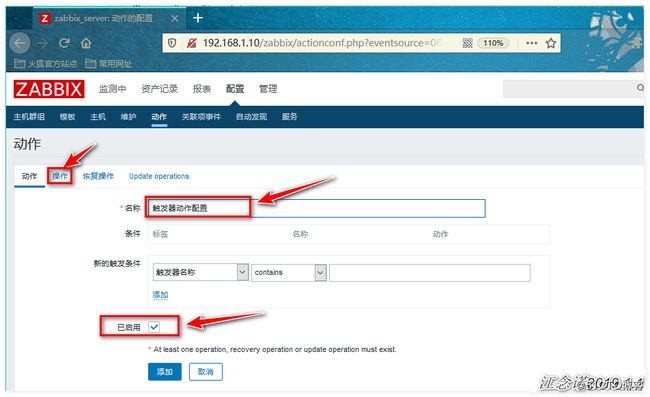Screen dimensions: 650x397
Task: Open the 管理 main menu
Action: click(x=268, y=89)
